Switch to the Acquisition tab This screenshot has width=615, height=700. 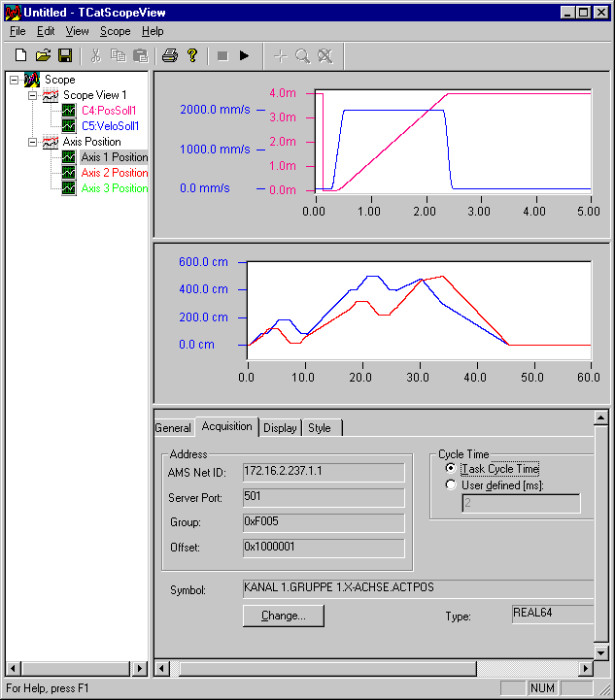point(227,426)
